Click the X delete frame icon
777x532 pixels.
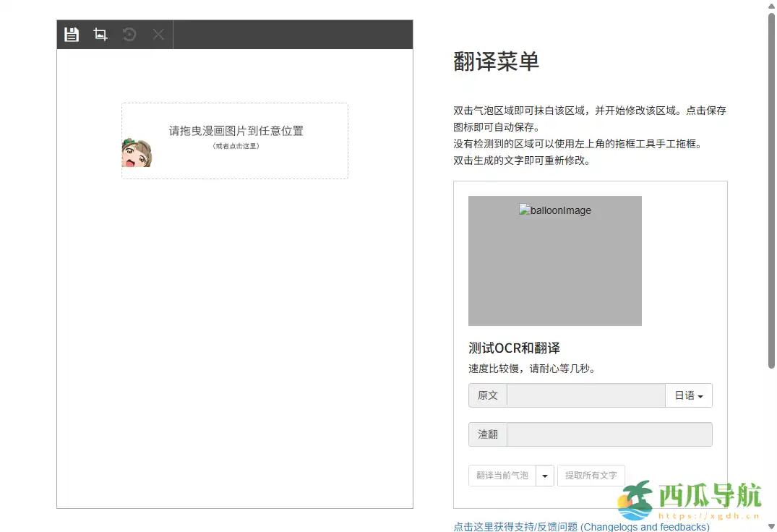pyautogui.click(x=158, y=34)
